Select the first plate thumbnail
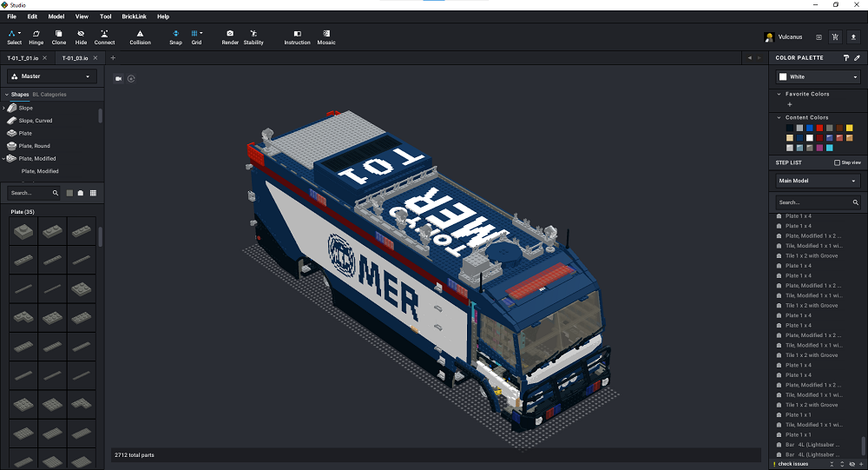The height and width of the screenshot is (470, 868). (x=23, y=231)
